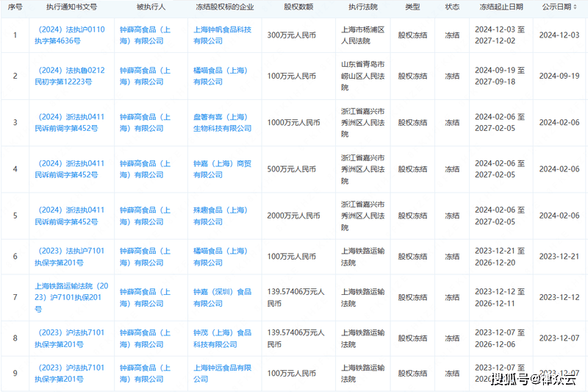Open company 上海钟帆食品科技有限公司

point(223,35)
